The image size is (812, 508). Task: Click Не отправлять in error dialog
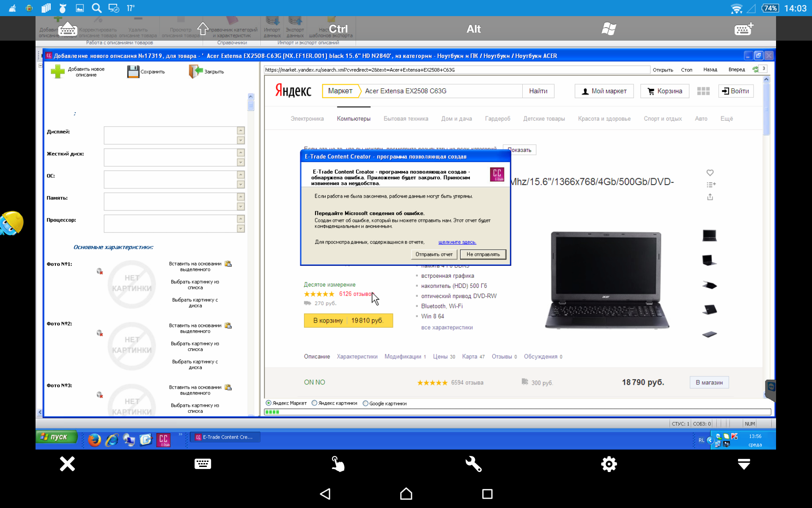coord(483,254)
